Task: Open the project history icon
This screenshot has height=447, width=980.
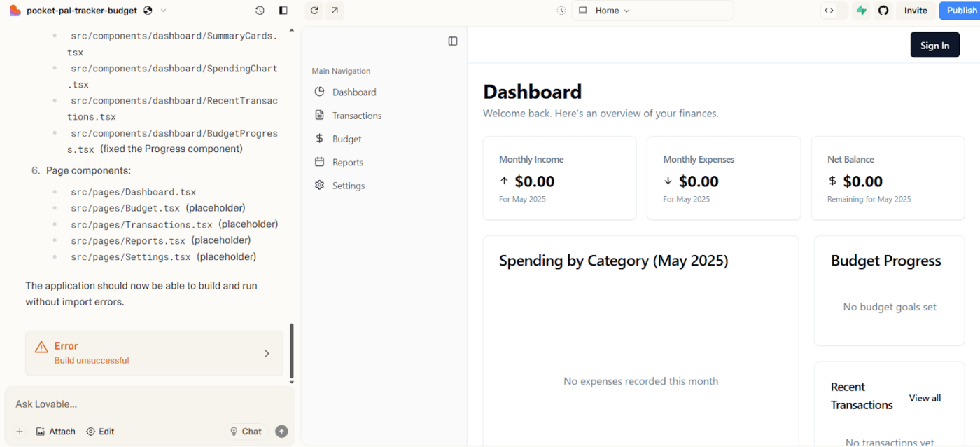Action: coord(259,10)
